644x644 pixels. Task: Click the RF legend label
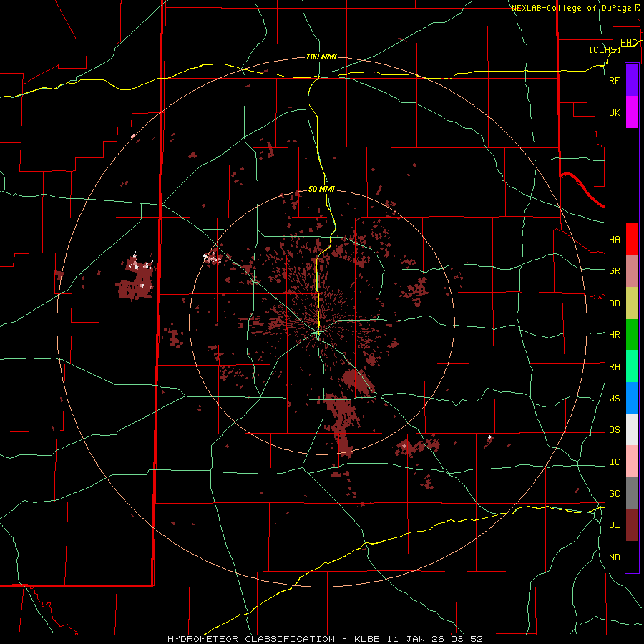[615, 80]
